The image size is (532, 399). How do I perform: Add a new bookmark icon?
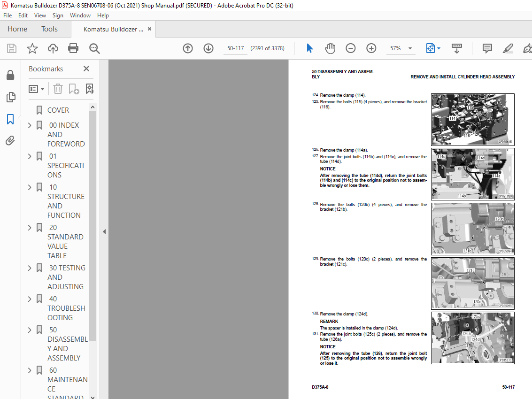click(x=74, y=89)
